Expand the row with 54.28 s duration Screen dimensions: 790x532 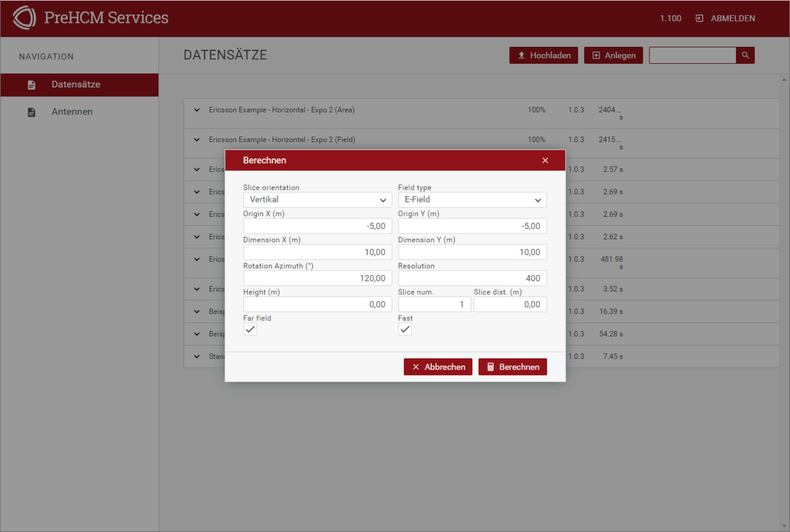click(197, 334)
